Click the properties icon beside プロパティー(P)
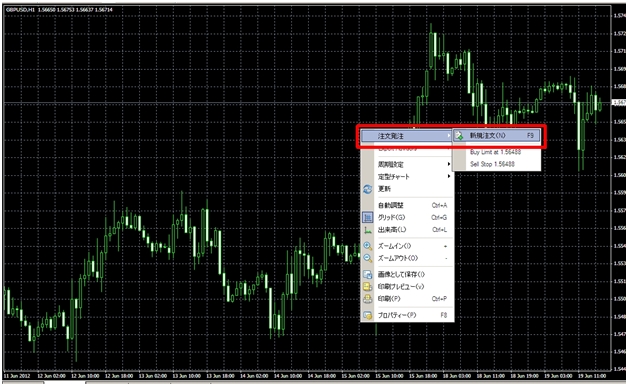Image resolution: width=628 pixels, height=386 pixels. point(367,316)
